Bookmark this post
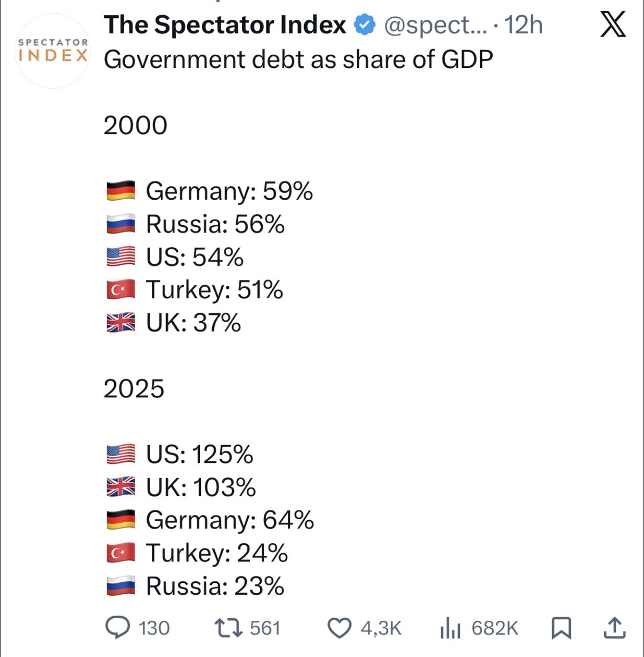Screen dimensions: 644x657 pos(561,628)
